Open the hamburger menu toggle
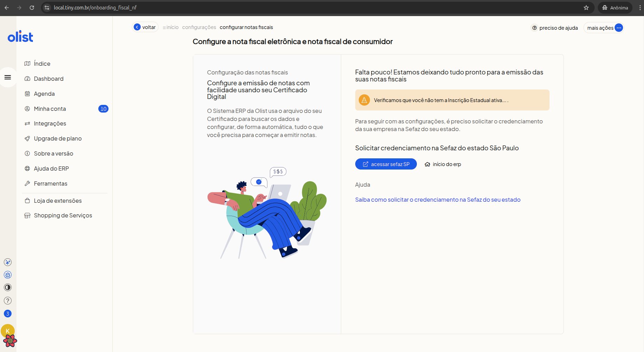Screen dimensions: 644x352 pyautogui.click(x=8, y=77)
